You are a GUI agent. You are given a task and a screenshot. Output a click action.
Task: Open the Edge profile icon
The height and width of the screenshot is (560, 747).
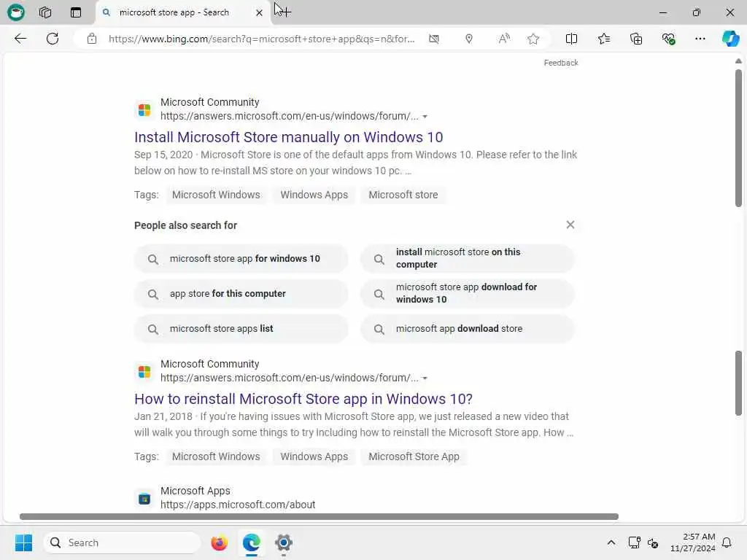tap(16, 12)
